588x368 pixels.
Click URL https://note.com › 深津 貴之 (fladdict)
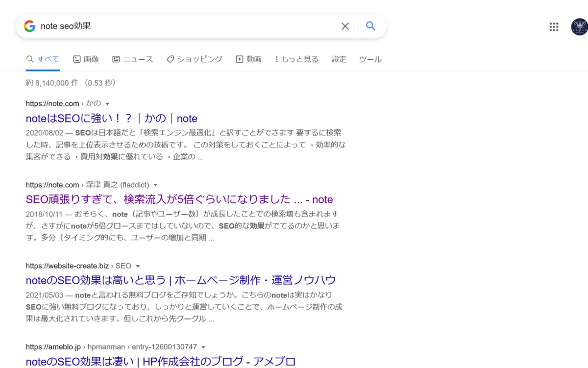[87, 185]
